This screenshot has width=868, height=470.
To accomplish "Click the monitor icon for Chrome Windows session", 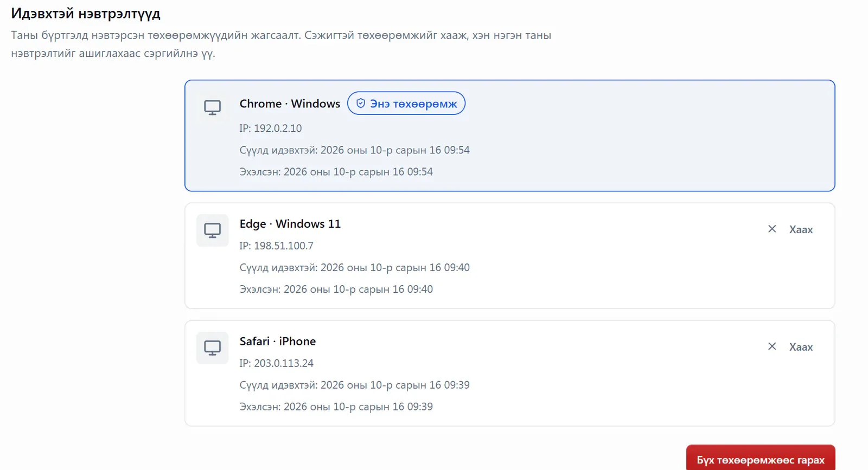I will coord(212,107).
